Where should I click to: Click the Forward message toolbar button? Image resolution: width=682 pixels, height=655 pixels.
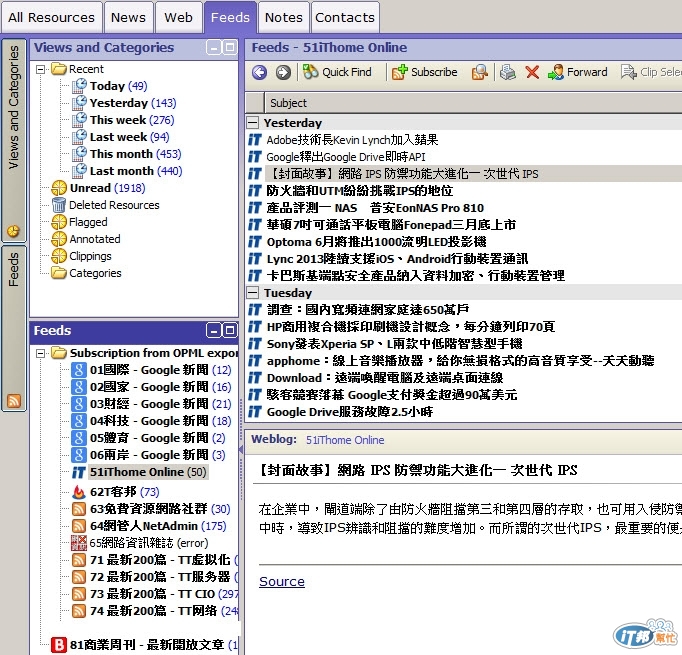[x=577, y=72]
